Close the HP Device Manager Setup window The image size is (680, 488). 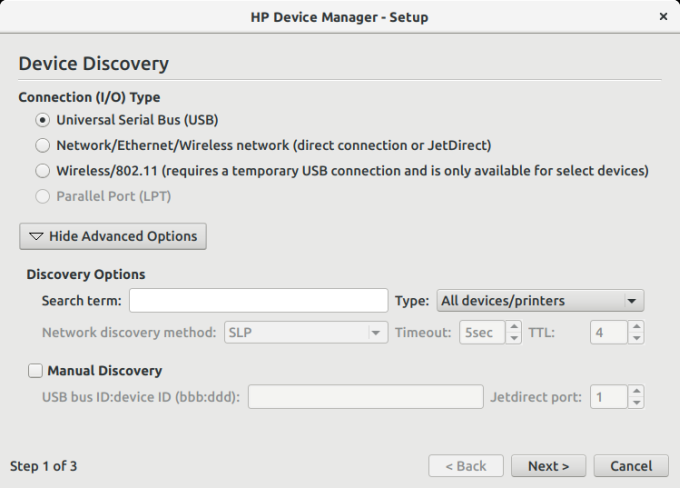pyautogui.click(x=663, y=16)
